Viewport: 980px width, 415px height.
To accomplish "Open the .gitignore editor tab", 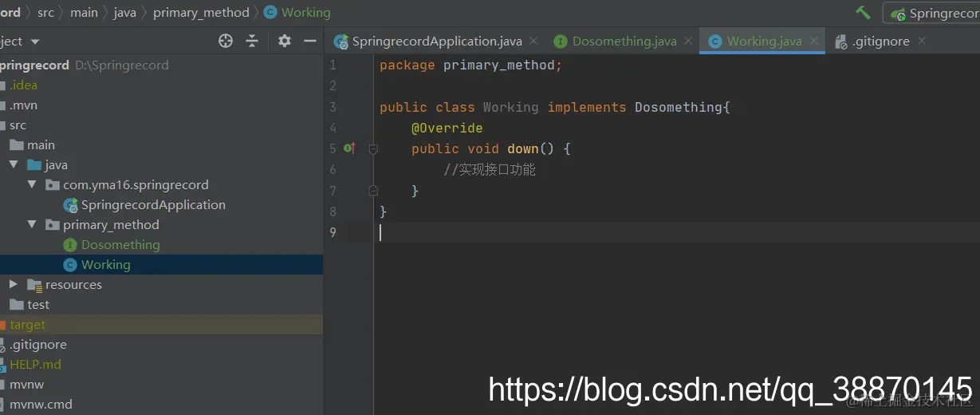I will click(x=880, y=41).
